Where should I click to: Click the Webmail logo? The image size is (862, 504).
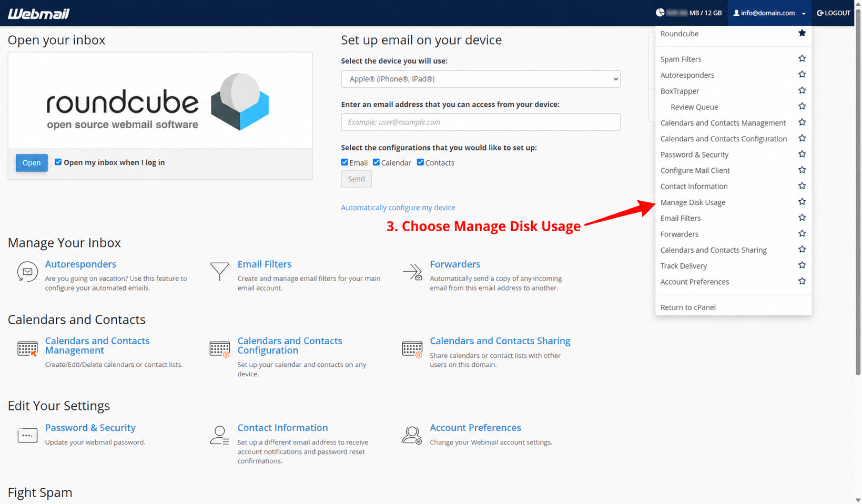tap(38, 14)
